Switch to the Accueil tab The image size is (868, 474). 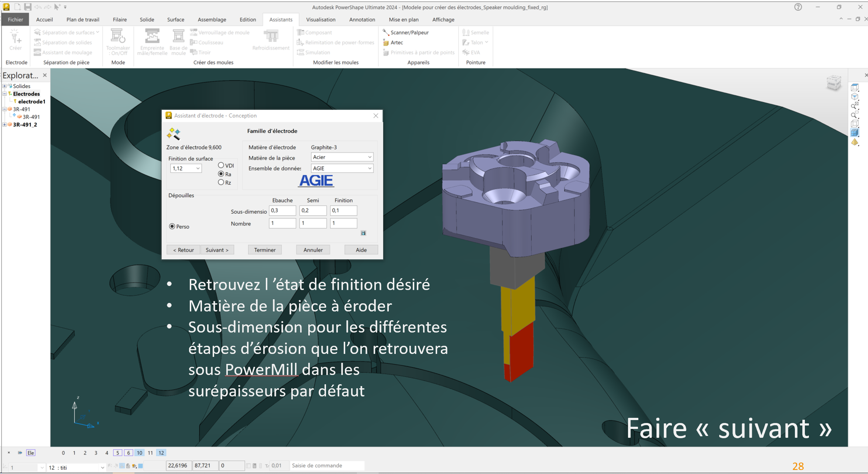pyautogui.click(x=44, y=20)
